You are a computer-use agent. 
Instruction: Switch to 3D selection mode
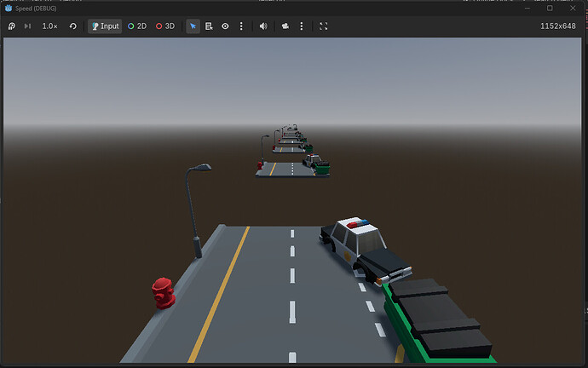tap(164, 26)
